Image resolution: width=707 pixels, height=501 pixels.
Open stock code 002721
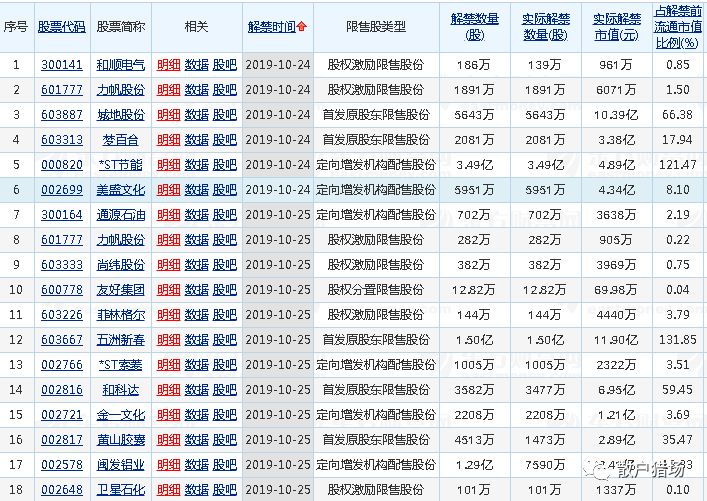coord(62,415)
